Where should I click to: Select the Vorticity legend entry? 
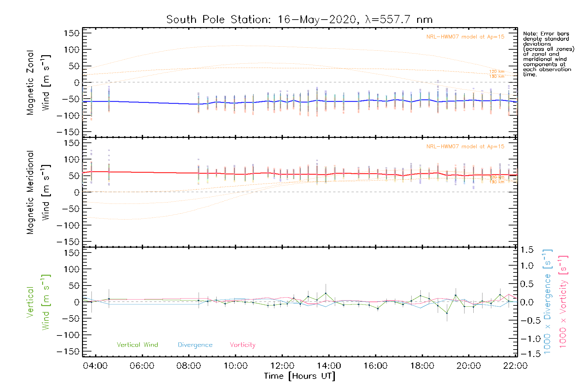242,345
